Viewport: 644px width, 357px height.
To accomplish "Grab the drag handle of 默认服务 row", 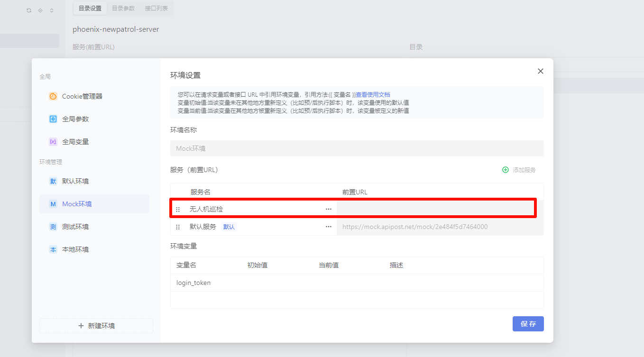I will pyautogui.click(x=178, y=227).
